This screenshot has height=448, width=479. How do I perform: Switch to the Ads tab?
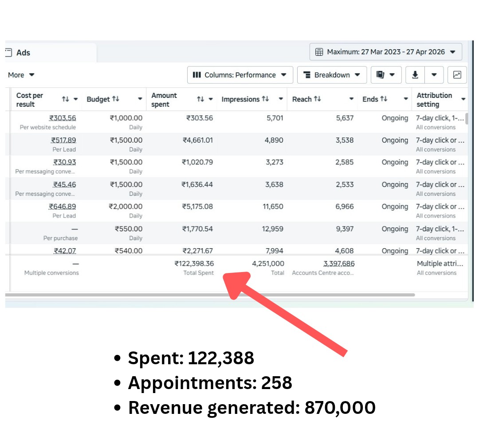(23, 53)
